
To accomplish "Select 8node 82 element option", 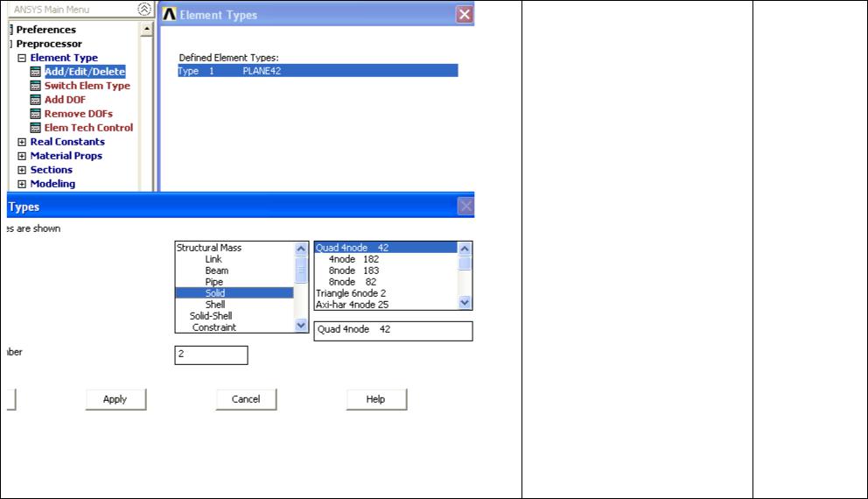I will click(x=352, y=282).
